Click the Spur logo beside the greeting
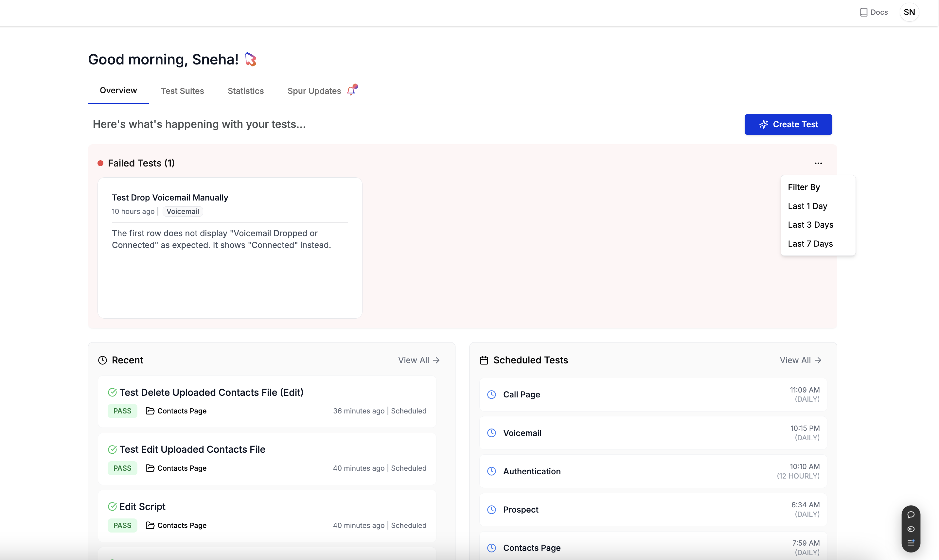The image size is (939, 560). (251, 59)
